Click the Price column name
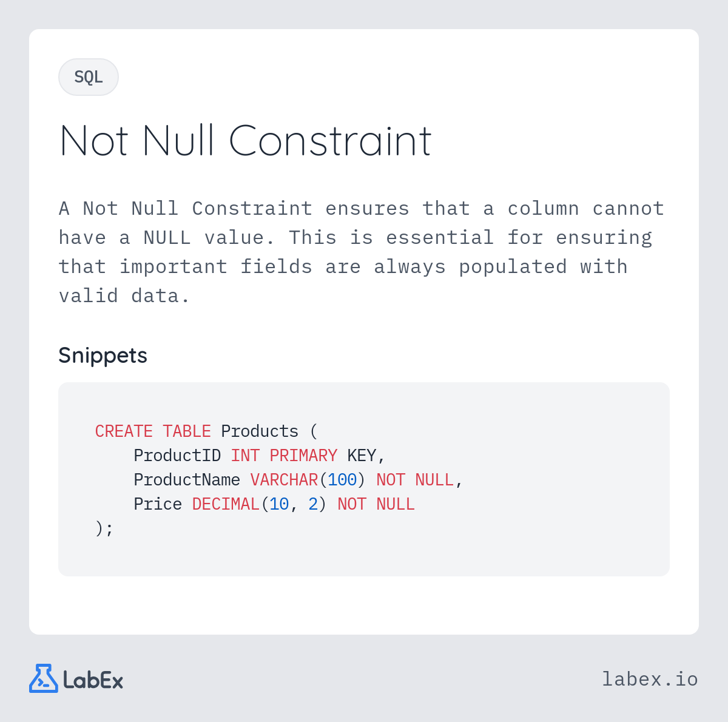The height and width of the screenshot is (722, 728). coord(158,504)
